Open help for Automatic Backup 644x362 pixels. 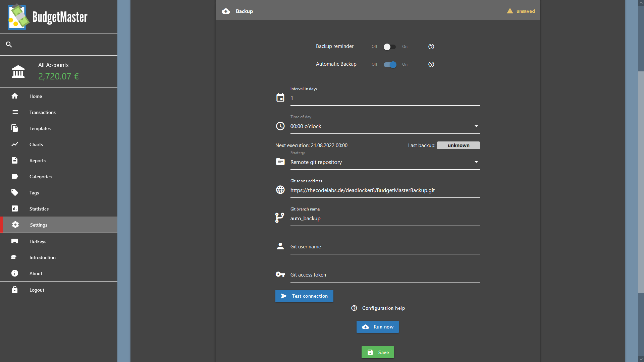[431, 64]
